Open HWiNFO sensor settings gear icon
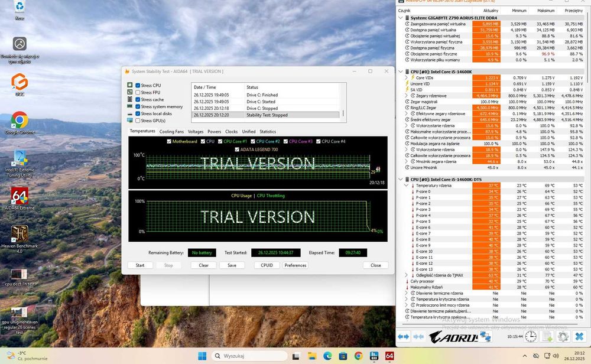 coord(563,336)
